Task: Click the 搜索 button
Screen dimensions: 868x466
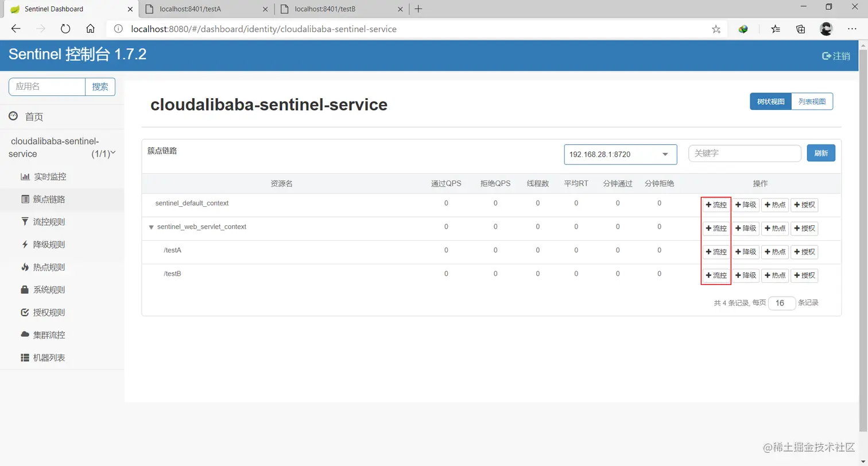Action: click(100, 87)
